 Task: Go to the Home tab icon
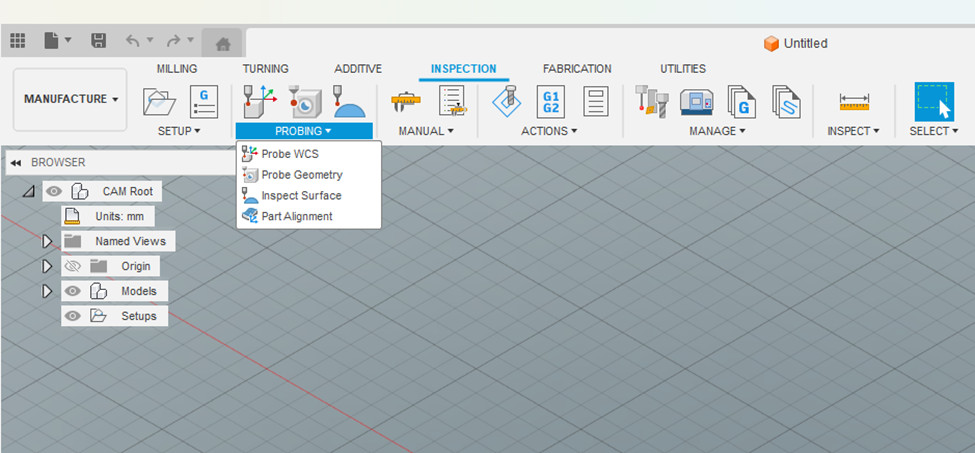click(223, 43)
